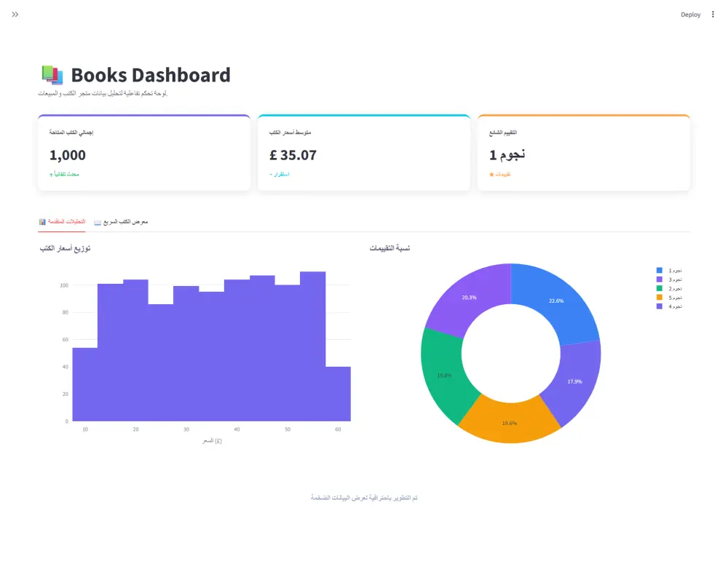The image size is (728, 580).
Task: Select the التحليلات المتقدمة tab
Action: tap(62, 221)
